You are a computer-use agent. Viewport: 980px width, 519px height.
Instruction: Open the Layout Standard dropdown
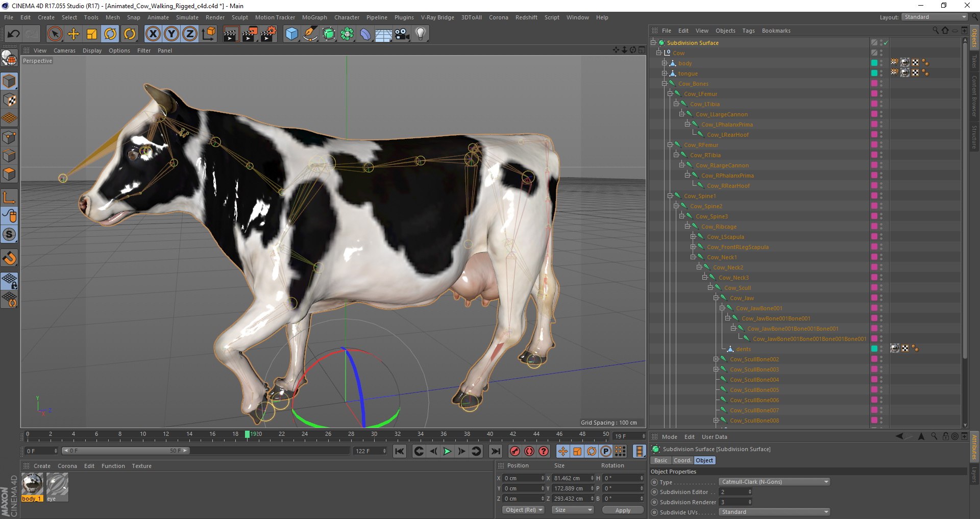[935, 17]
